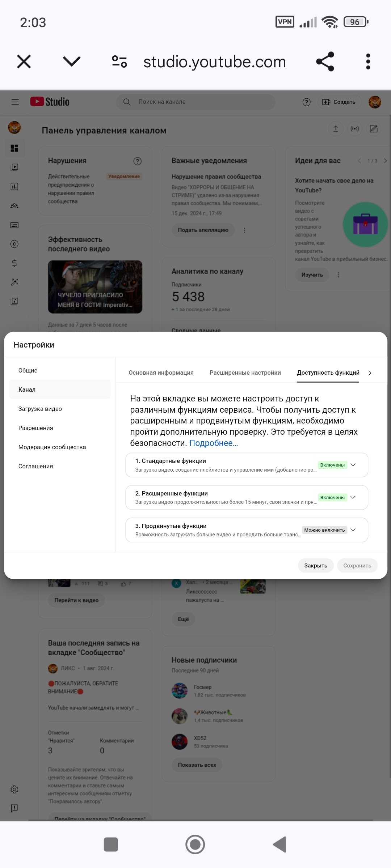Open the Analytics sidebar icon
Screen dimensions: 391x868
14,187
